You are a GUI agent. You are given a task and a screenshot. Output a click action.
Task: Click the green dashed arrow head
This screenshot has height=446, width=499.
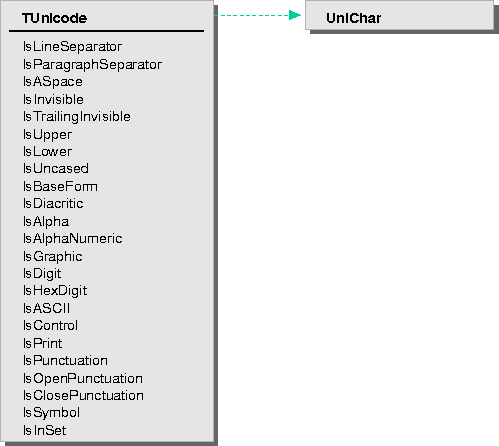pyautogui.click(x=295, y=15)
